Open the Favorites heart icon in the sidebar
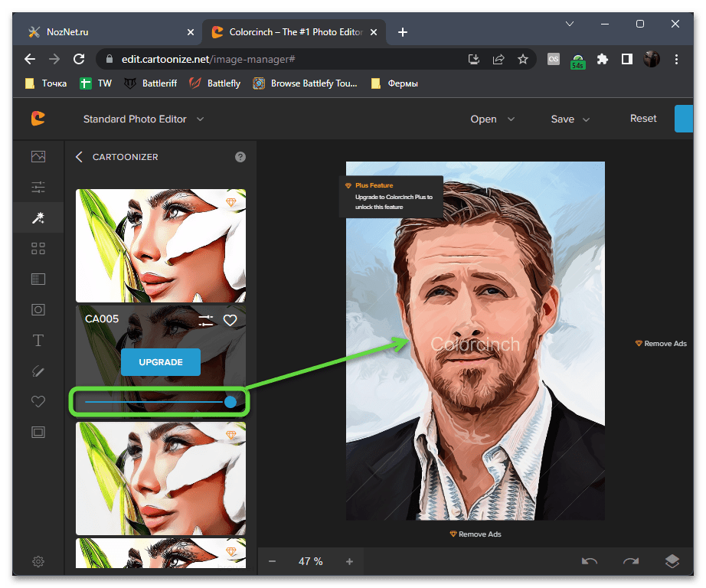The image size is (706, 588). [x=38, y=401]
